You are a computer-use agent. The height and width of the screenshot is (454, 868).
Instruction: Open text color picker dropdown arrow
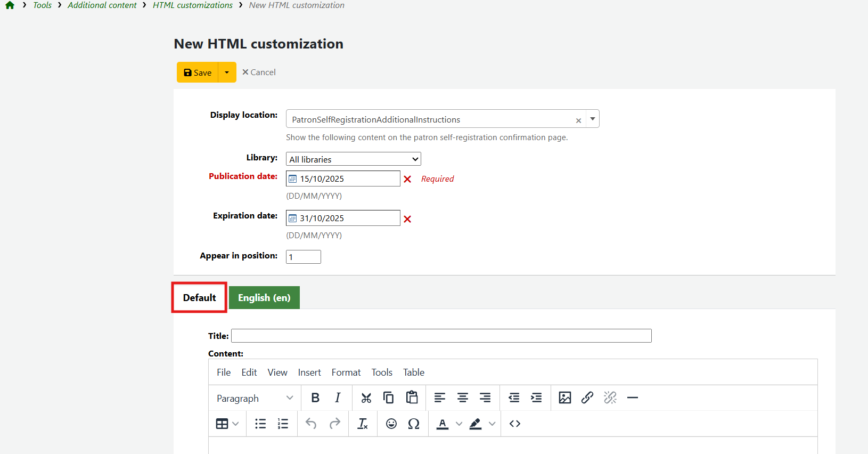pyautogui.click(x=459, y=424)
